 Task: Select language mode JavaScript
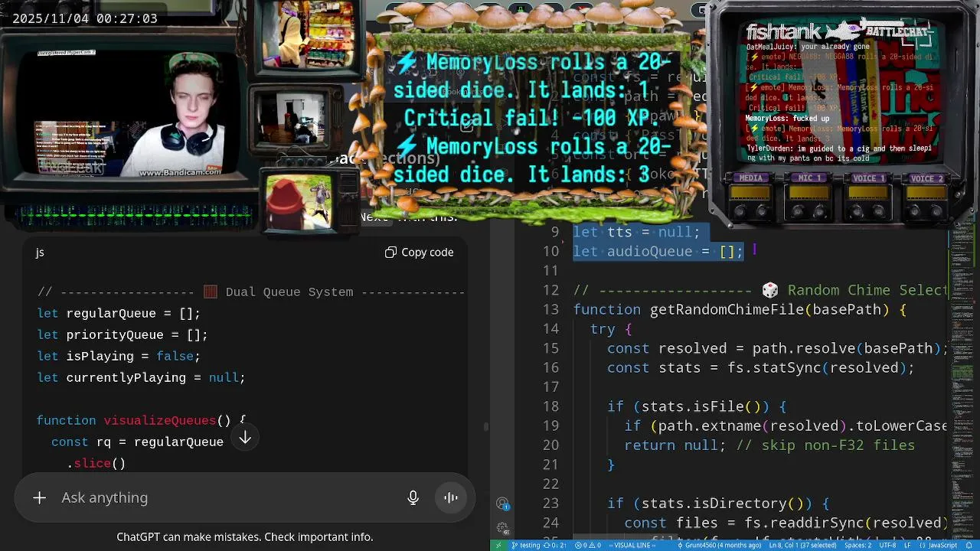938,546
